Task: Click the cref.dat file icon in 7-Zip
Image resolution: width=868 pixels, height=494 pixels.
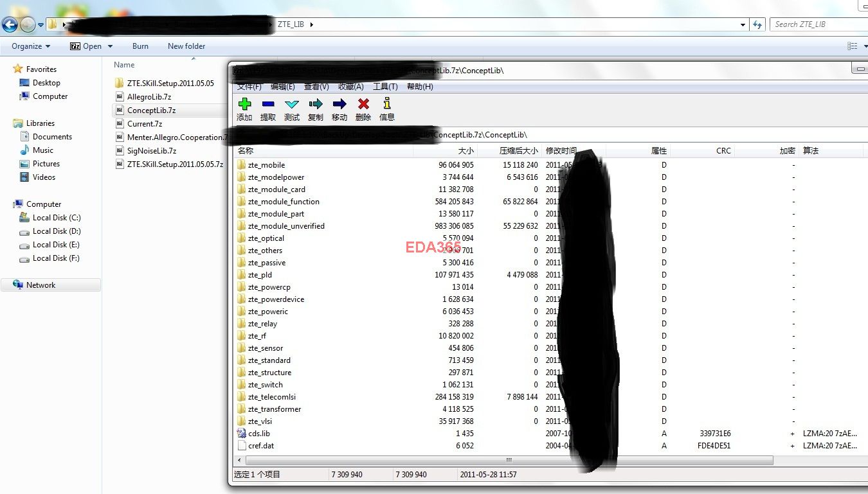Action: [242, 446]
